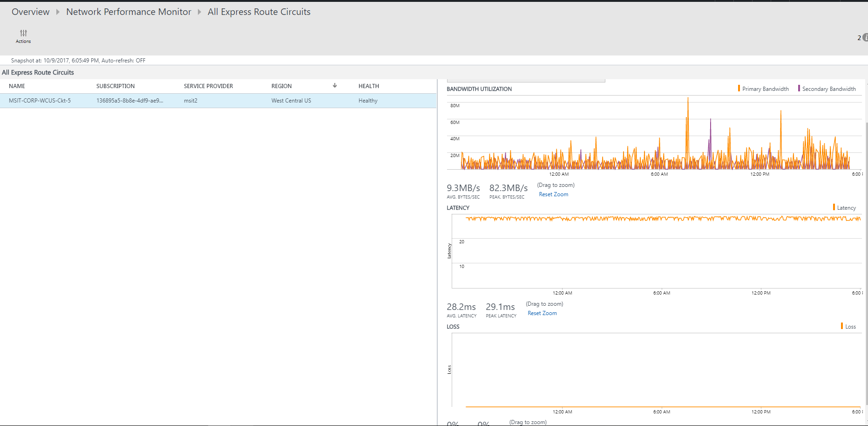Reset Zoom on the latency chart
This screenshot has width=868, height=426.
542,313
